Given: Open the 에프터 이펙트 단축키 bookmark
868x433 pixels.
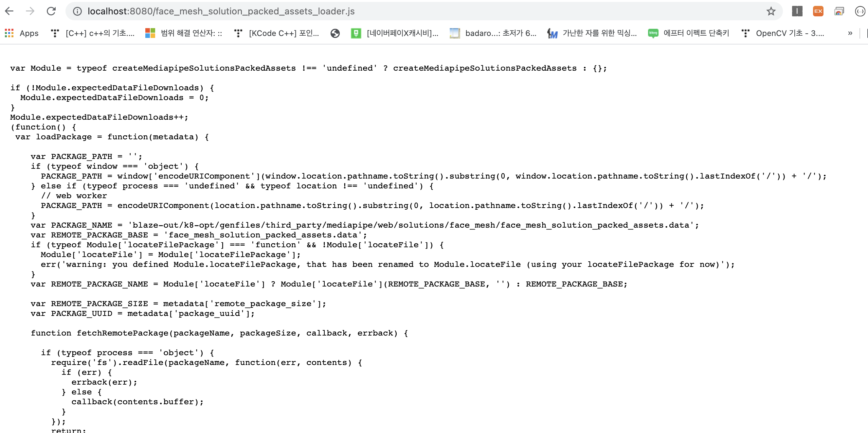Looking at the screenshot, I should tap(688, 33).
